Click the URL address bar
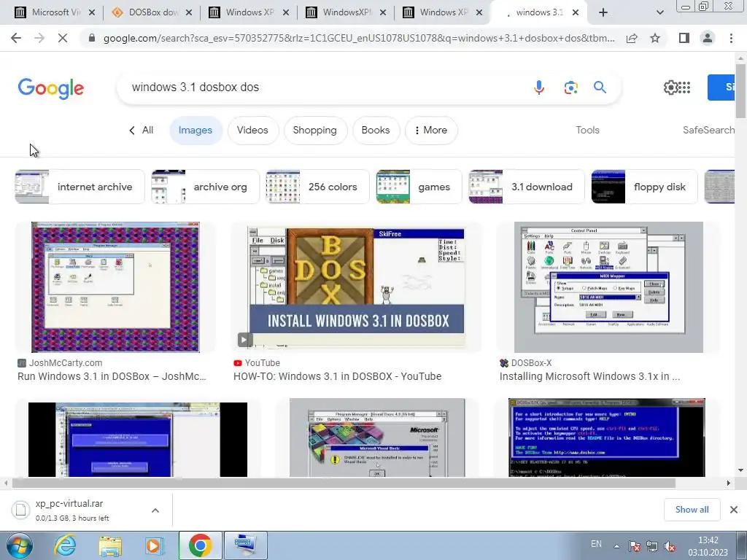This screenshot has width=747, height=560. (x=358, y=38)
